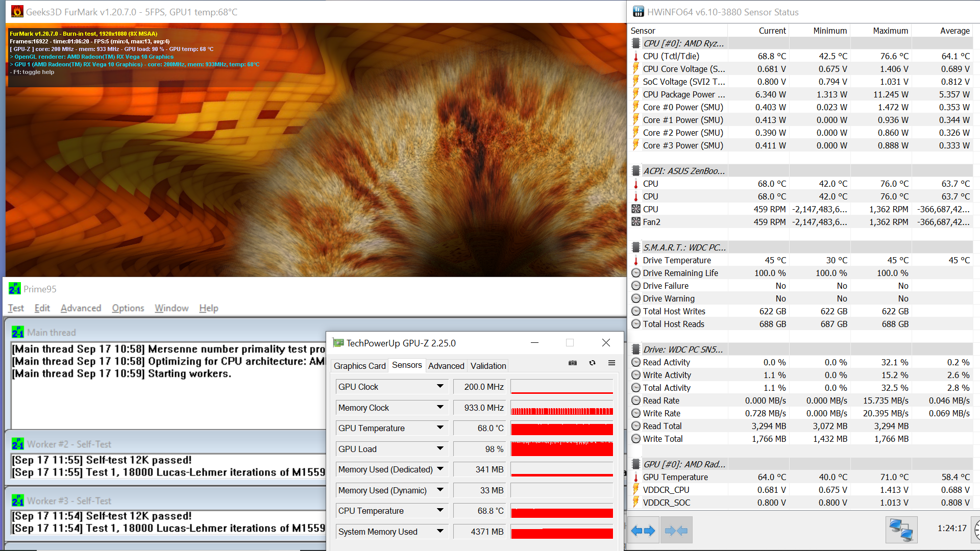Image resolution: width=980 pixels, height=551 pixels.
Task: Click the Prime95 application icon
Action: tap(15, 289)
